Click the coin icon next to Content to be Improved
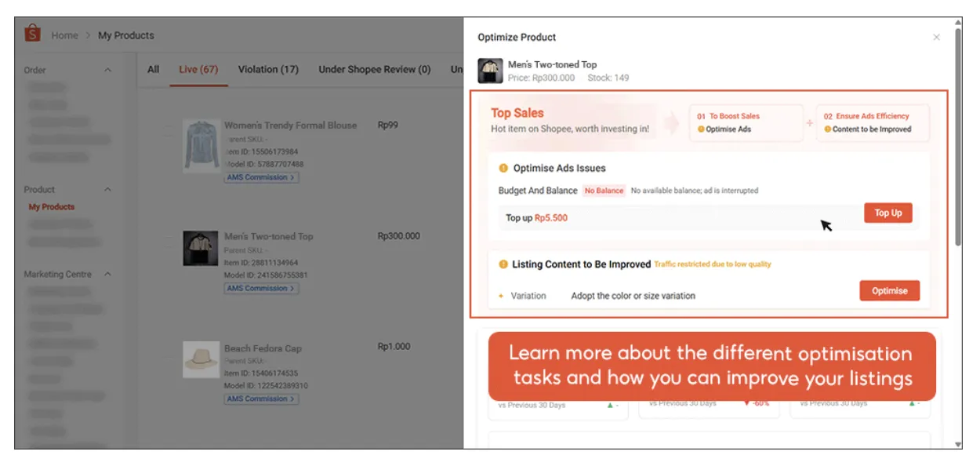 (x=829, y=129)
